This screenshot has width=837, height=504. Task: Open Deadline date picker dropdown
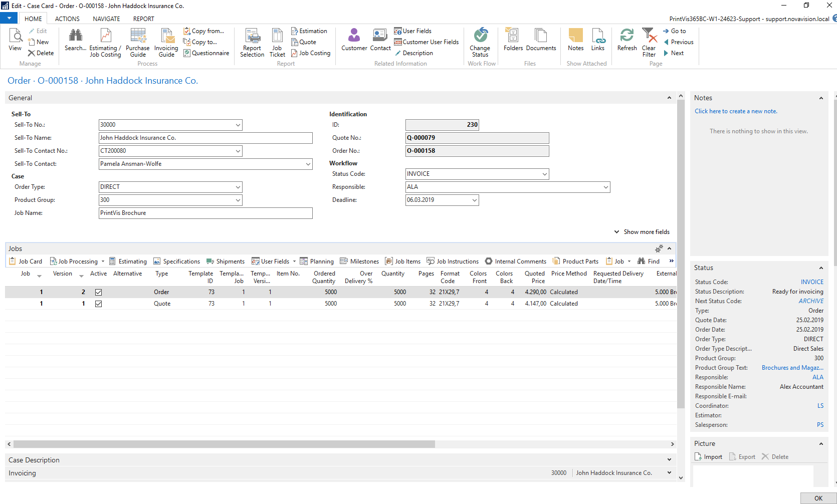click(475, 200)
